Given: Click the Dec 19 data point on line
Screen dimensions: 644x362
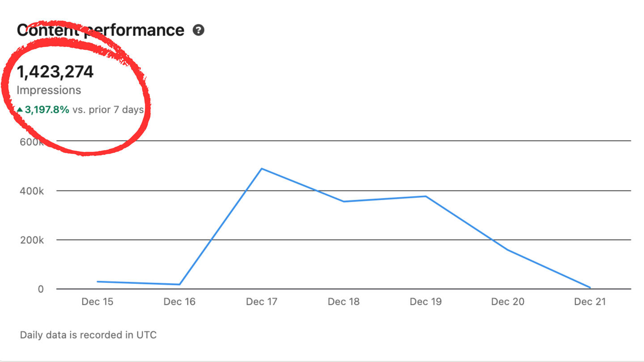Looking at the screenshot, I should pyautogui.click(x=426, y=196).
